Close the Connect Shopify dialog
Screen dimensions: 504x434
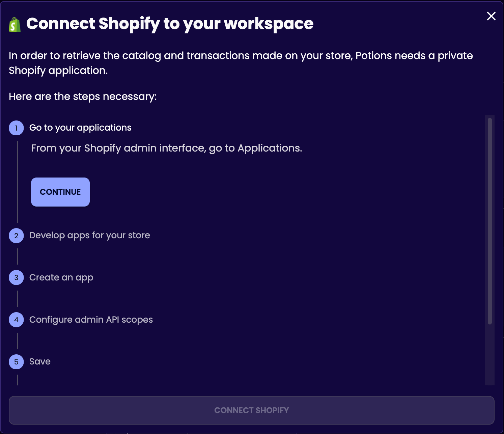(x=491, y=16)
